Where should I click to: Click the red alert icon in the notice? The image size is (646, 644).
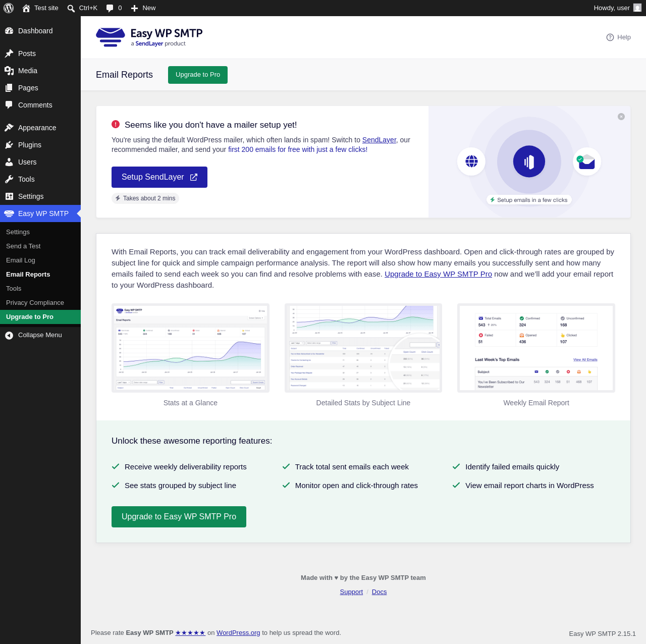point(116,124)
